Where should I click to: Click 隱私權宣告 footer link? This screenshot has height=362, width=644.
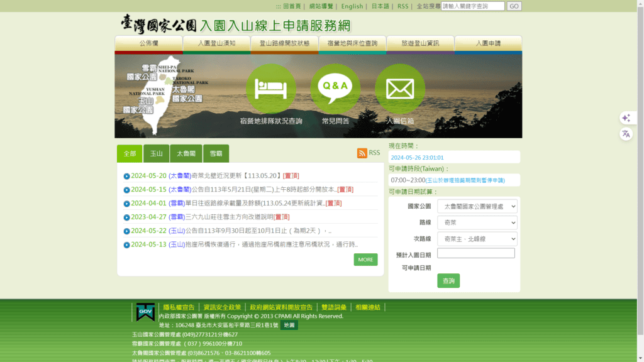[x=179, y=307]
